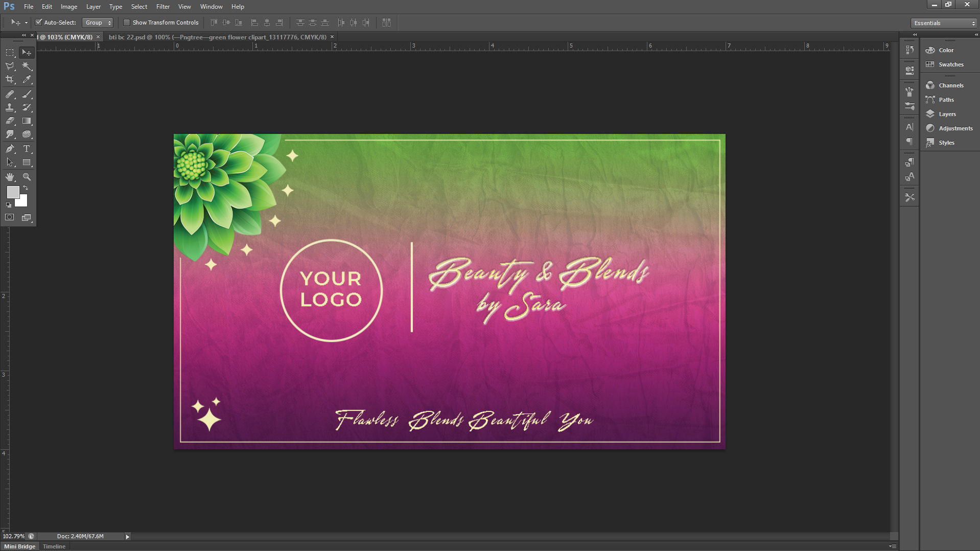Expand the Essentials workspace dropdown
The image size is (980, 551).
[x=944, y=23]
